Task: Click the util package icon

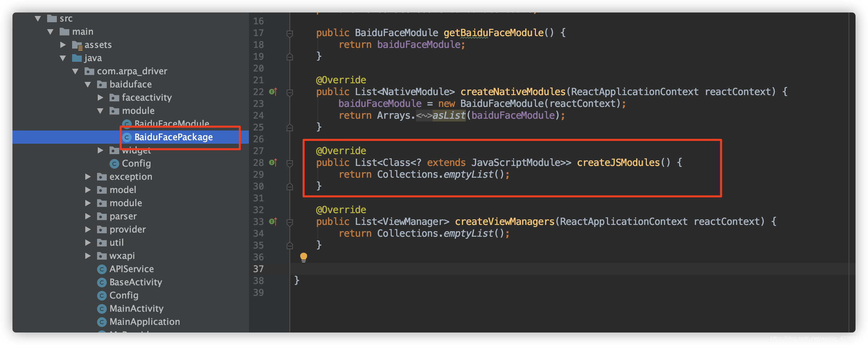Action: coord(102,243)
